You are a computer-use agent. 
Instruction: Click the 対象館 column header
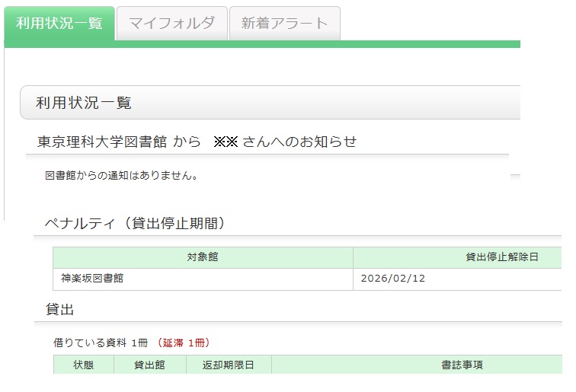203,257
